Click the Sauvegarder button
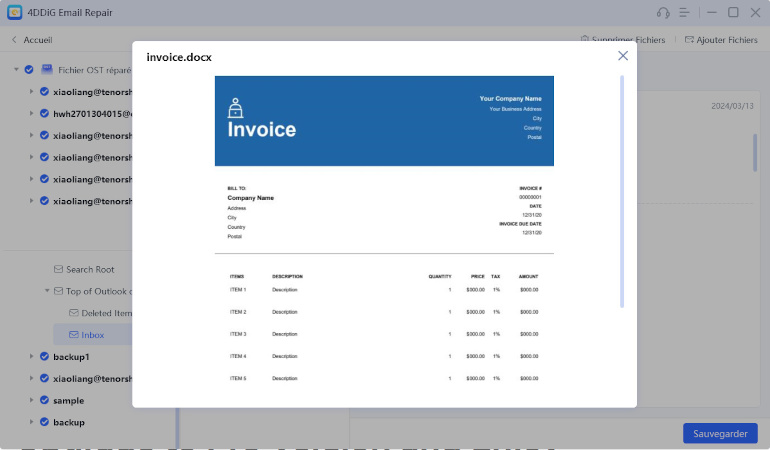The height and width of the screenshot is (450, 770). [x=720, y=433]
